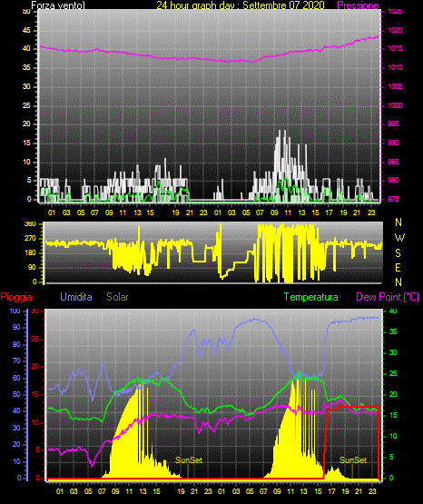Select the red "Pioggia" legend label
The width and height of the screenshot is (423, 504).
(x=16, y=297)
